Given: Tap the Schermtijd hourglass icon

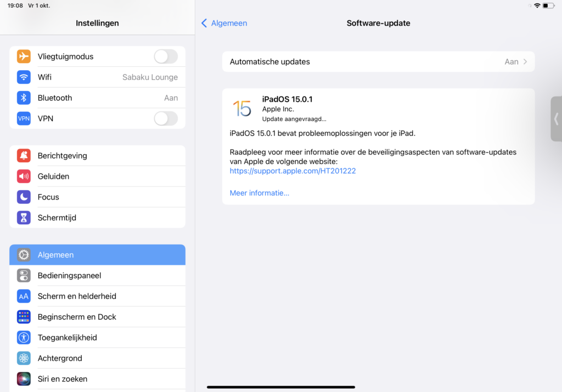Looking at the screenshot, I should pyautogui.click(x=24, y=218).
